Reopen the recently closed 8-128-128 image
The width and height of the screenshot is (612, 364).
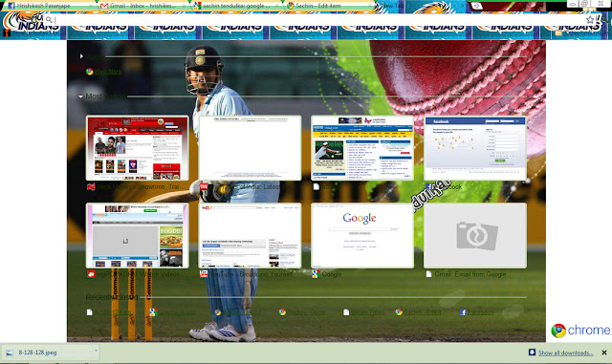(109, 312)
